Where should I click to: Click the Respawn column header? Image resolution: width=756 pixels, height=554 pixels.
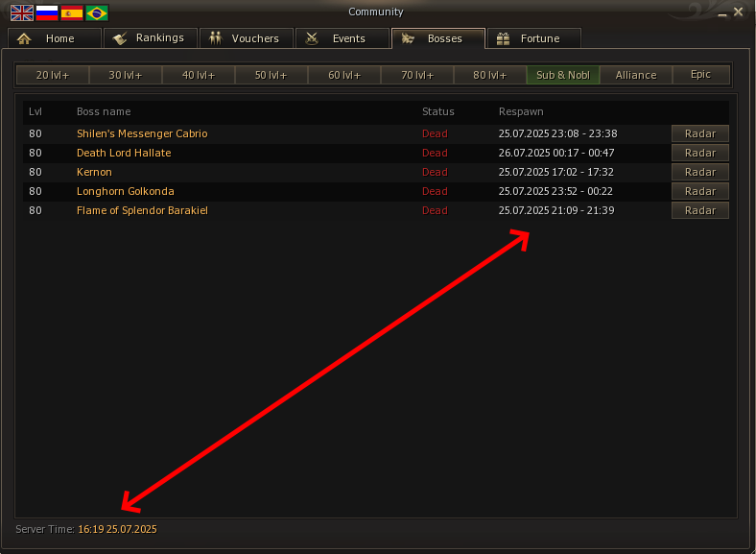coord(521,111)
